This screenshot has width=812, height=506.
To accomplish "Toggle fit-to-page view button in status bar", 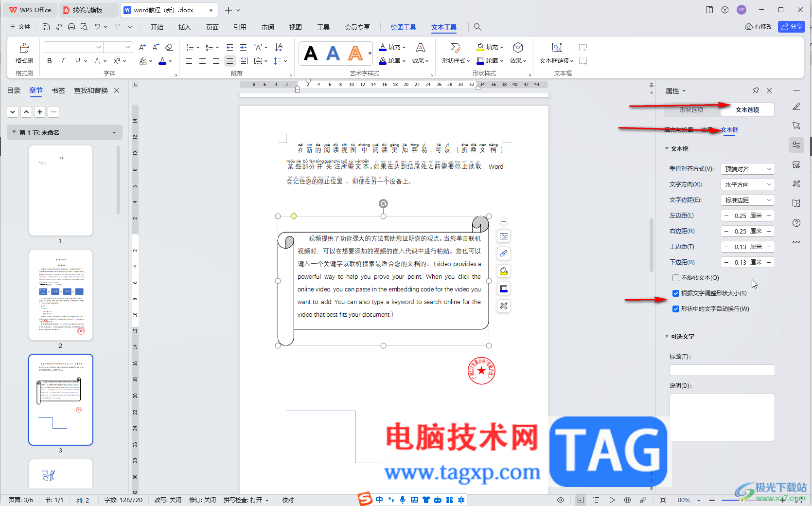I will 663,500.
